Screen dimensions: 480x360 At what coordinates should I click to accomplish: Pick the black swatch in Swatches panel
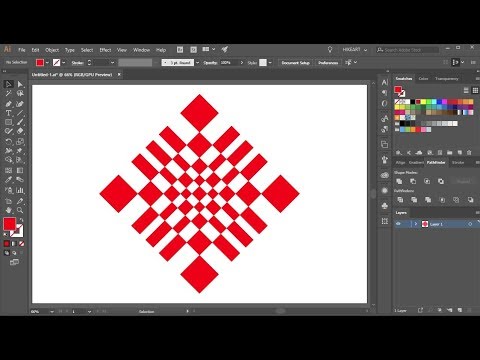click(413, 102)
